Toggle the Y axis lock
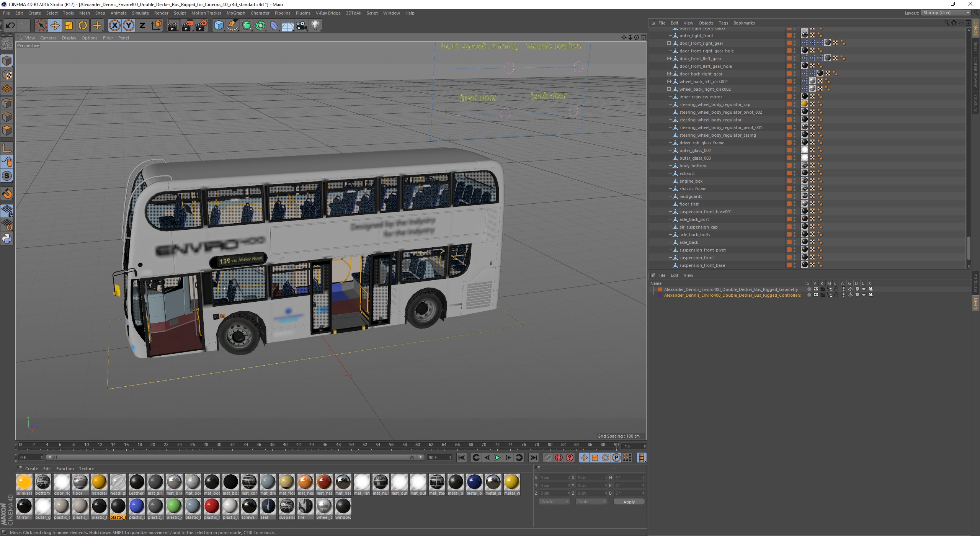Viewport: 980px width, 536px height. click(x=129, y=26)
